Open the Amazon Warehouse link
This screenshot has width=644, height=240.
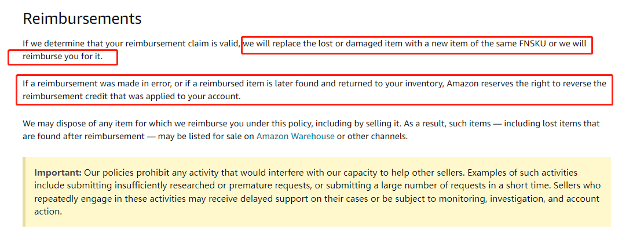tap(295, 136)
